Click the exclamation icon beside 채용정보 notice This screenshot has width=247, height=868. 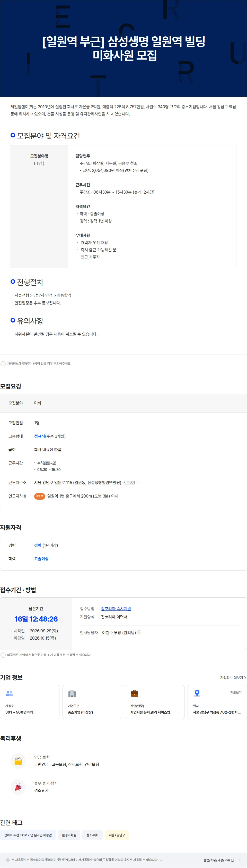pyautogui.click(x=3, y=363)
